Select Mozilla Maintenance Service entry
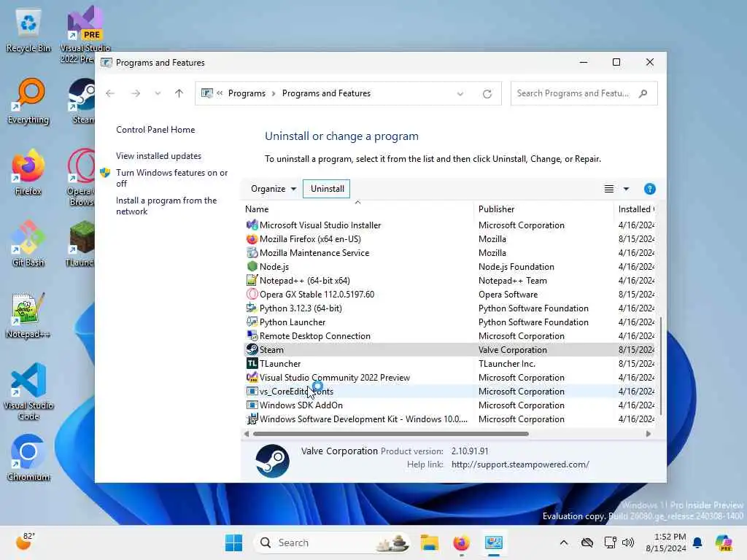This screenshot has width=747, height=560. [449, 253]
